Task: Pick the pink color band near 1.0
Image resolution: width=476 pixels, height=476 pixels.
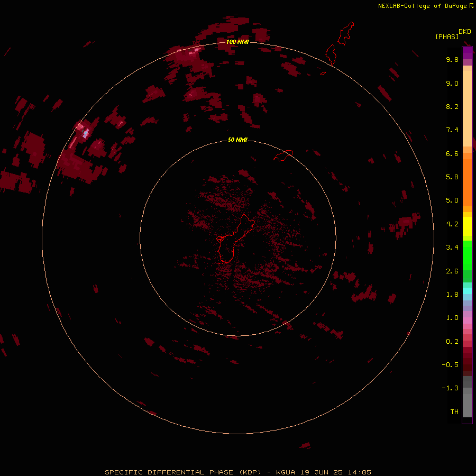Action: pos(467,321)
